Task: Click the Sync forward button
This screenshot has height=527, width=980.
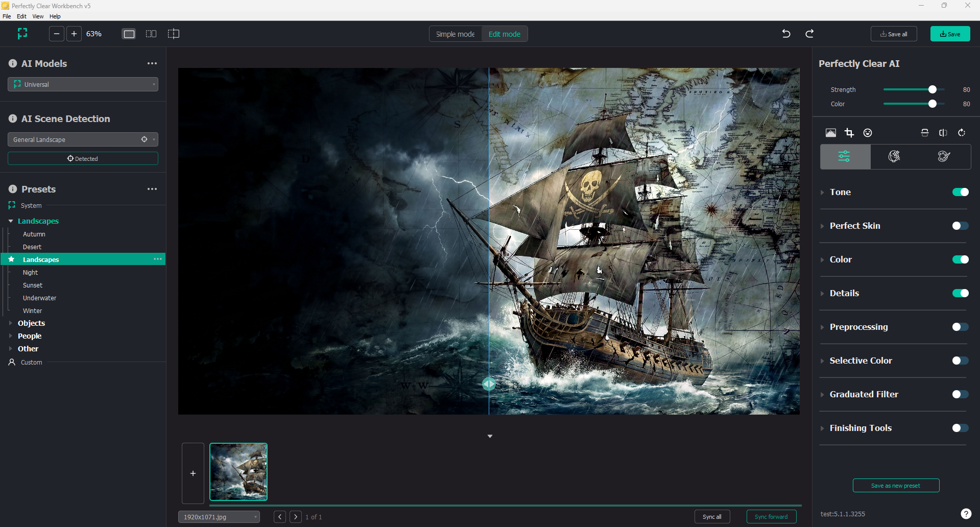Action: 771,517
